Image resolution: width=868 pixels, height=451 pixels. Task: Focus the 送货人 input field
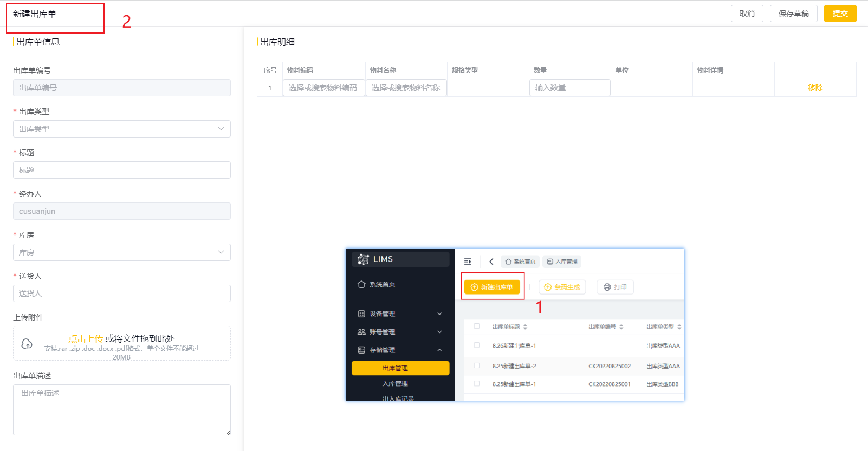click(122, 293)
